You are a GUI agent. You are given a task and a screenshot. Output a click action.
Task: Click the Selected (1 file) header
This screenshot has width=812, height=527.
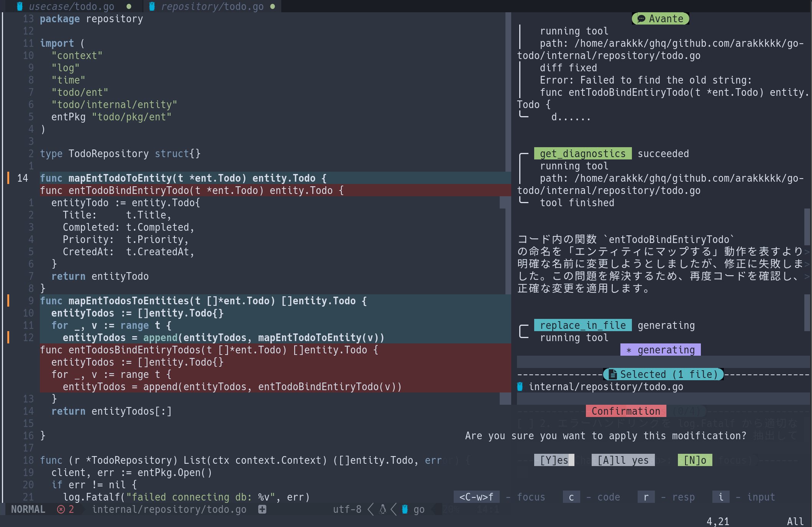[x=663, y=374]
